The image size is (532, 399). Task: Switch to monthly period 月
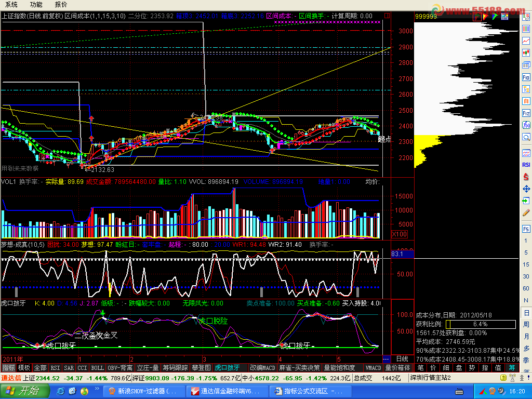click(x=526, y=337)
